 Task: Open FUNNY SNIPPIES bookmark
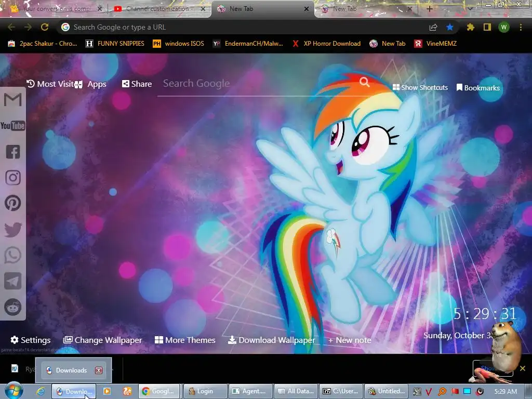point(115,44)
